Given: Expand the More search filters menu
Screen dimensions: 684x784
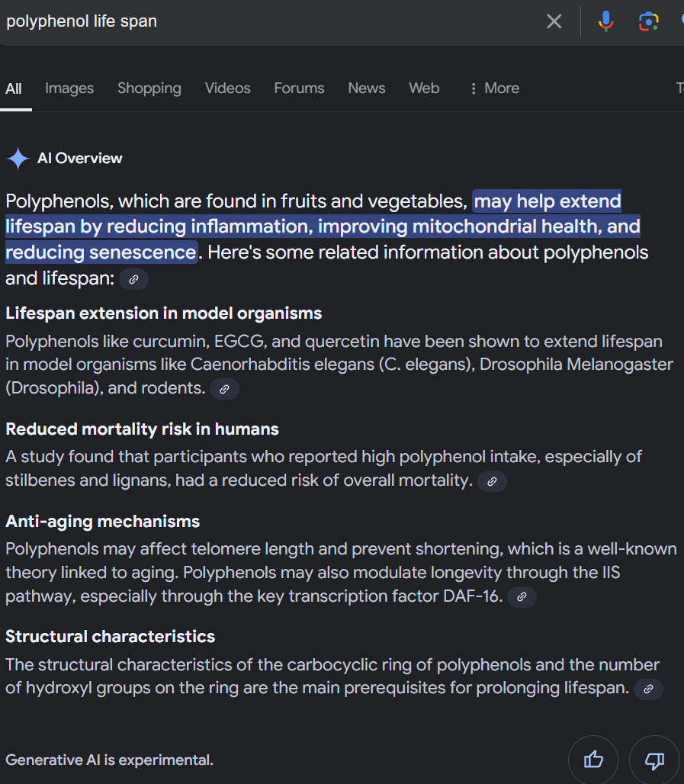Looking at the screenshot, I should 494,88.
